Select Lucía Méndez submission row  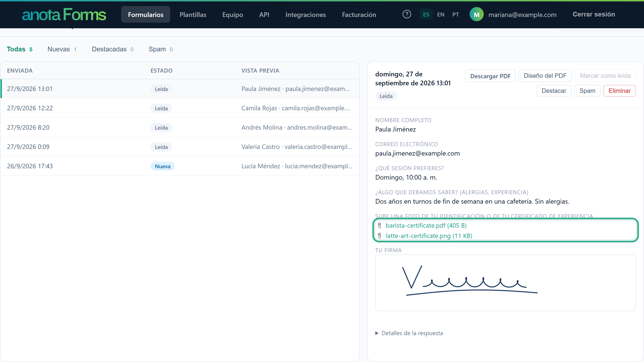pyautogui.click(x=180, y=166)
